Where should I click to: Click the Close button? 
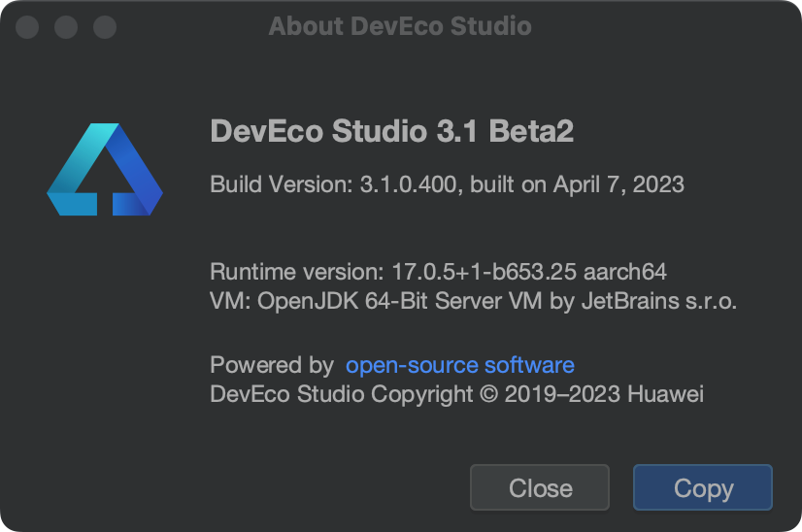[540, 487]
